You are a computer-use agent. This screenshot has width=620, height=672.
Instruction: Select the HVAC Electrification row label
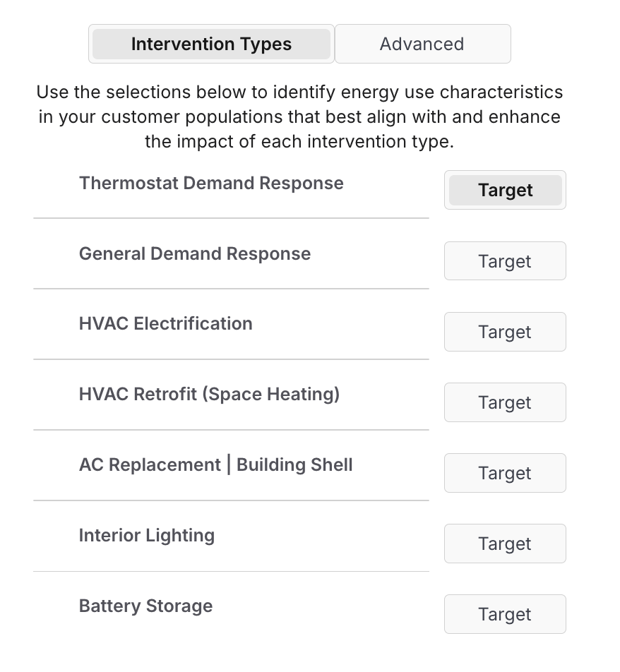[x=165, y=323]
